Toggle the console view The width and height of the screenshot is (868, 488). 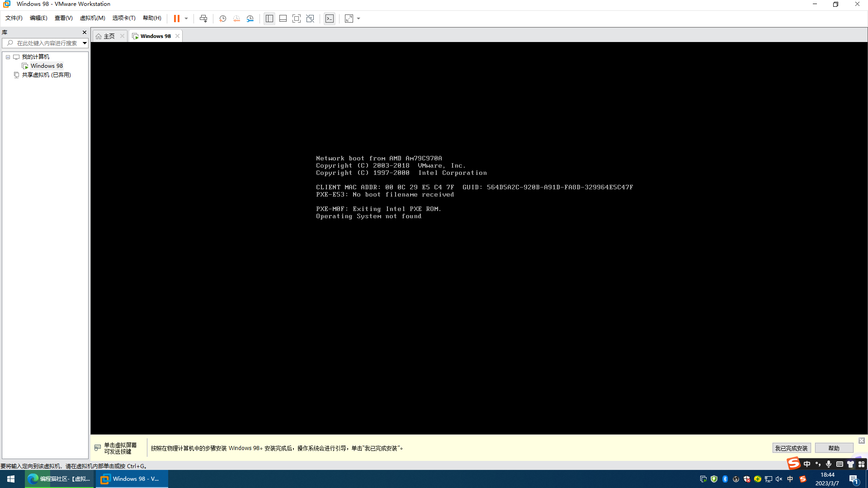coord(330,19)
